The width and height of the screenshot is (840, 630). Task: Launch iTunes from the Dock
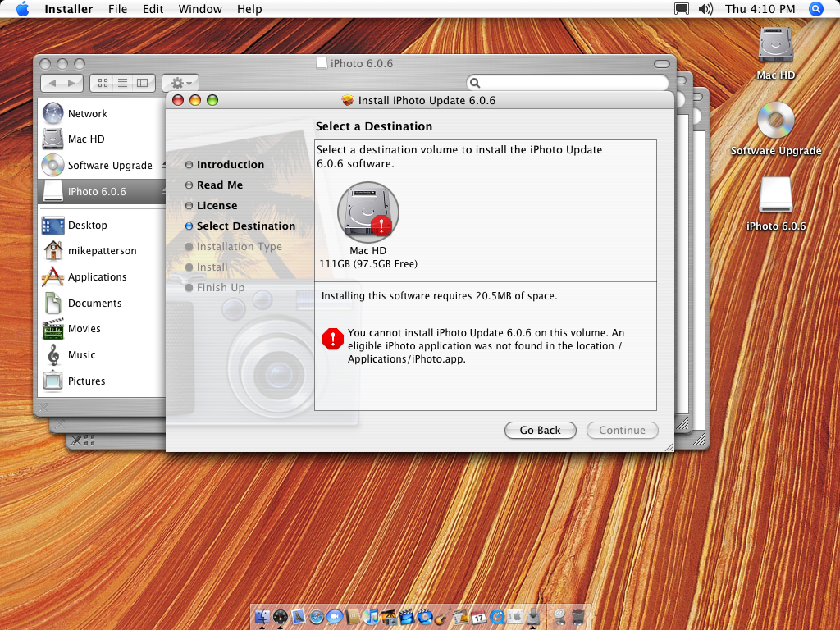coord(371,617)
